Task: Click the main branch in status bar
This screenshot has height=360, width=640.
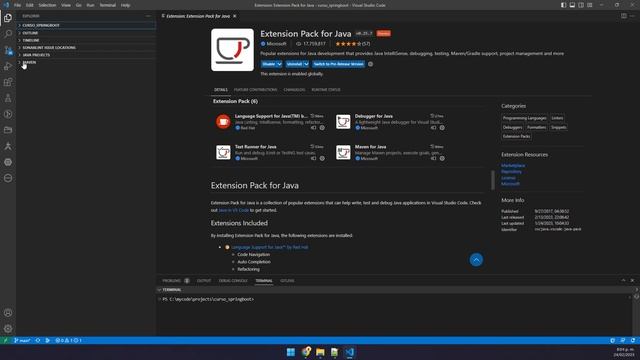Action: [22, 340]
